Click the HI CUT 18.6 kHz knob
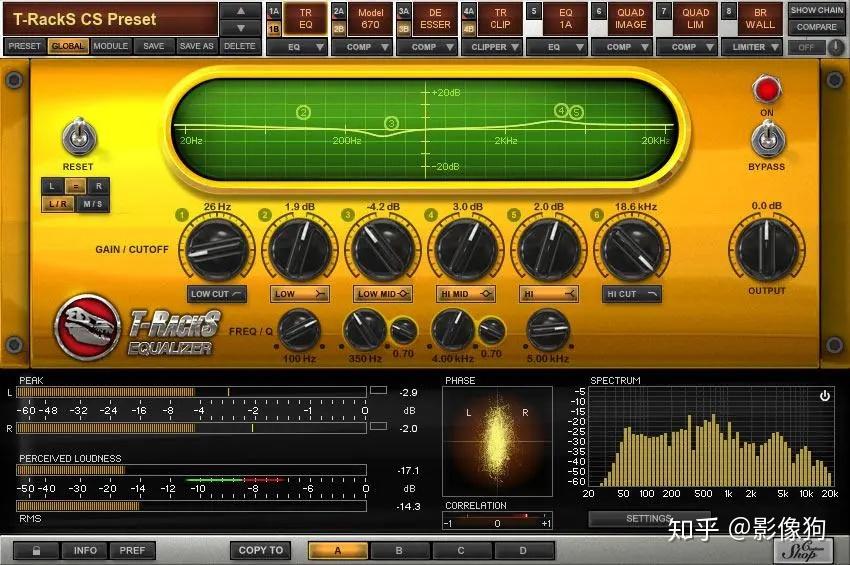The image size is (850, 565). click(633, 250)
